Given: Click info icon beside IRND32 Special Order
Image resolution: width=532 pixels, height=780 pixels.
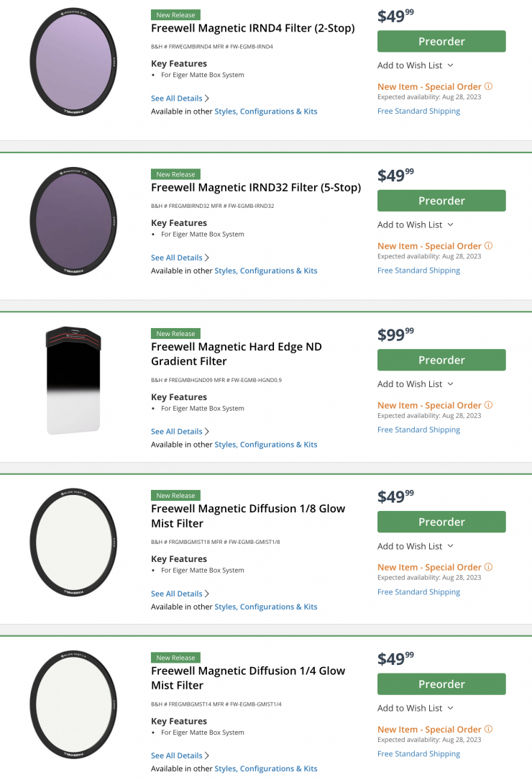Looking at the screenshot, I should pos(489,246).
